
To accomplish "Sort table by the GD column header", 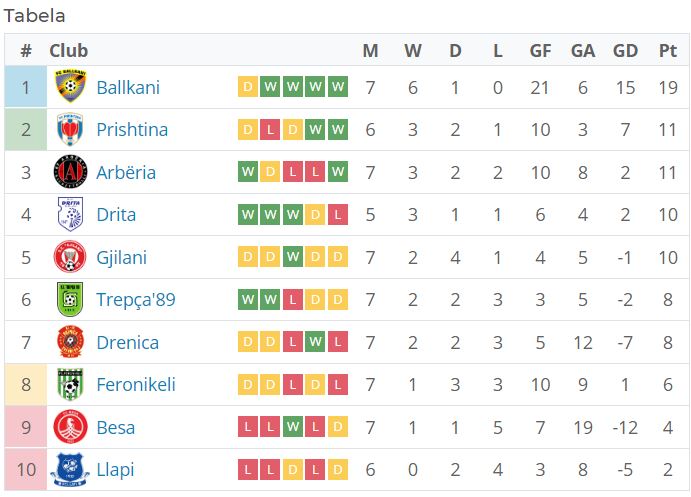I will [625, 51].
